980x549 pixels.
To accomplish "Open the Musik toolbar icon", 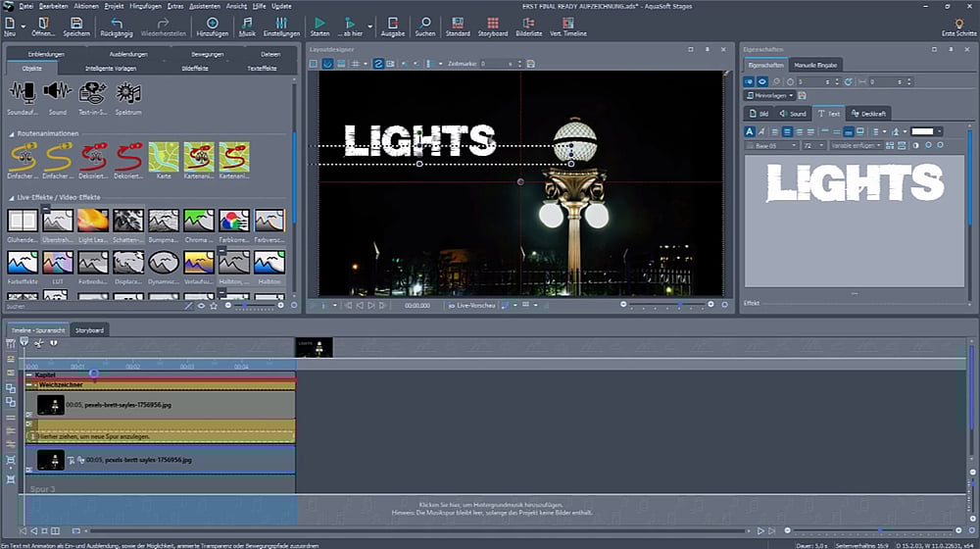I will pos(247,23).
